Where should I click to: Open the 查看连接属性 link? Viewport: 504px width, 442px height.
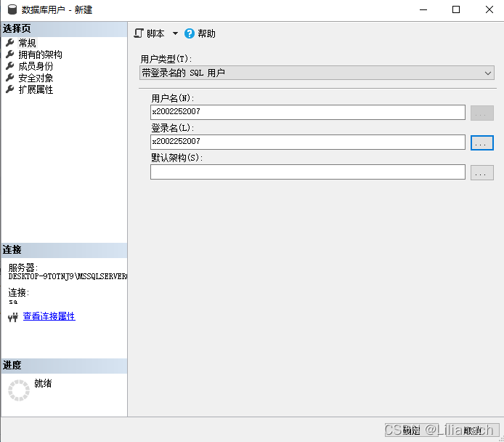(49, 316)
